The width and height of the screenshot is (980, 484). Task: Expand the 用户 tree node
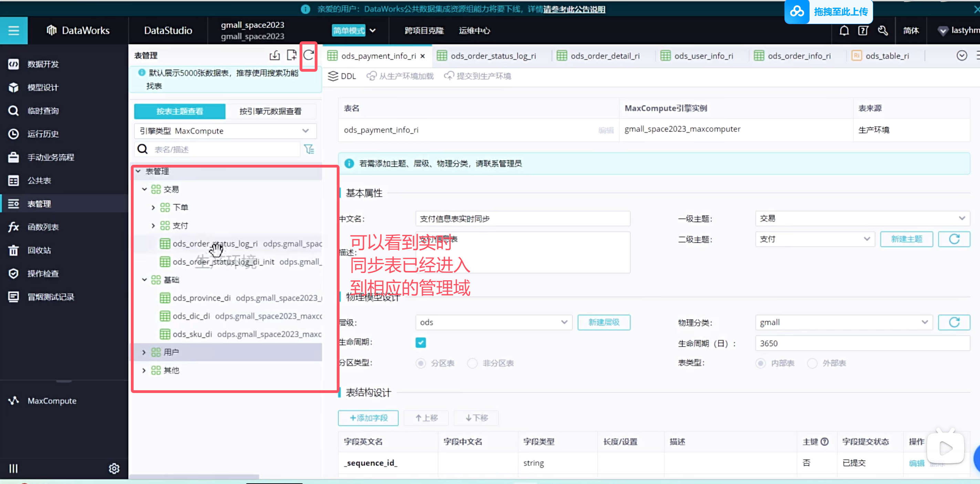pyautogui.click(x=144, y=352)
